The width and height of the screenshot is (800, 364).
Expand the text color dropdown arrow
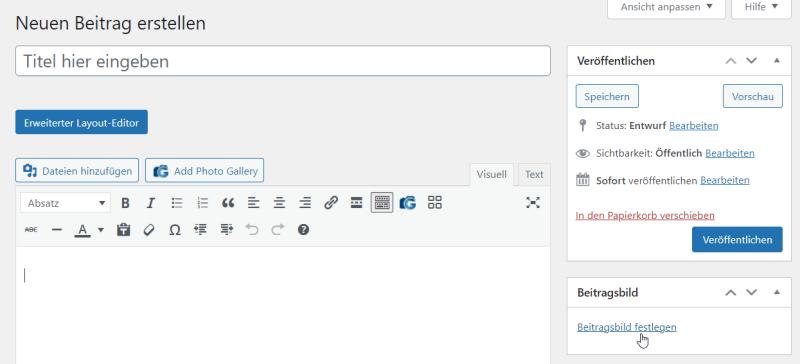pos(101,230)
